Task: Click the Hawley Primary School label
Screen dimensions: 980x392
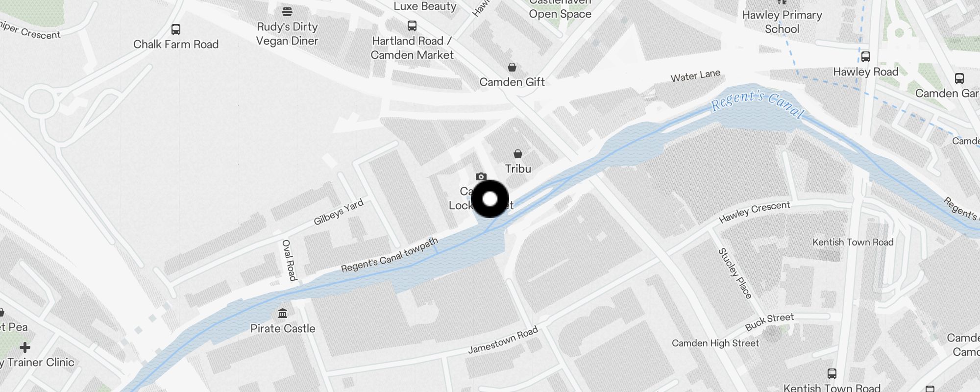Action: coord(782,22)
